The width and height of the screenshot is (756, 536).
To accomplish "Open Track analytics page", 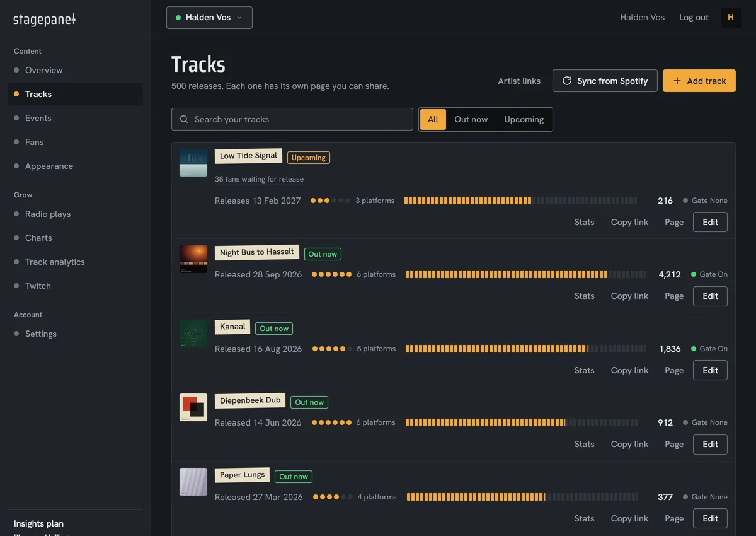I will (x=75, y=262).
